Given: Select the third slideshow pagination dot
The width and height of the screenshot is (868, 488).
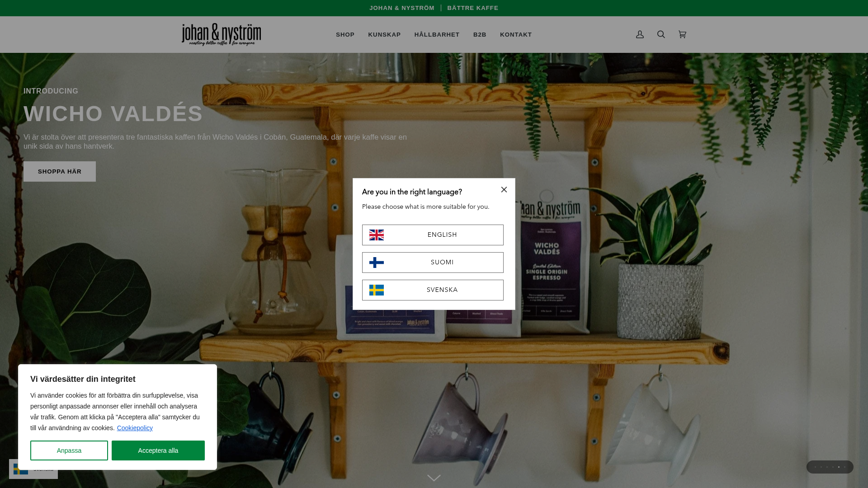Looking at the screenshot, I should click(x=827, y=467).
